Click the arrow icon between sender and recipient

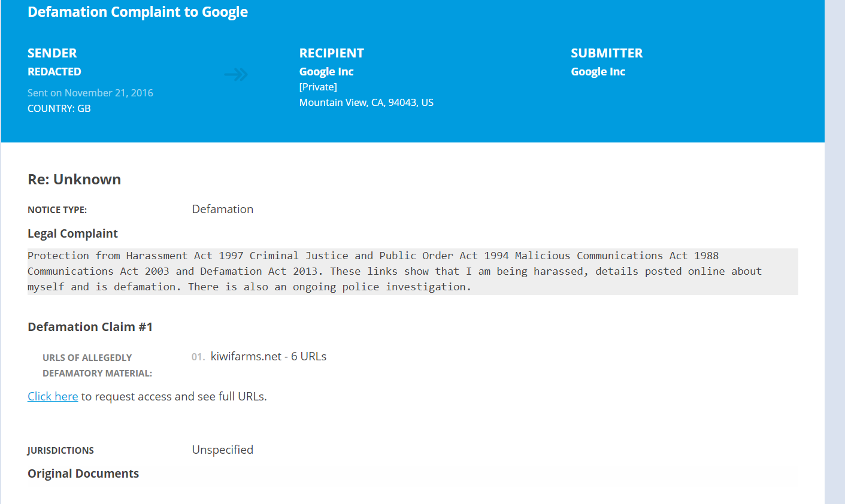(x=236, y=74)
